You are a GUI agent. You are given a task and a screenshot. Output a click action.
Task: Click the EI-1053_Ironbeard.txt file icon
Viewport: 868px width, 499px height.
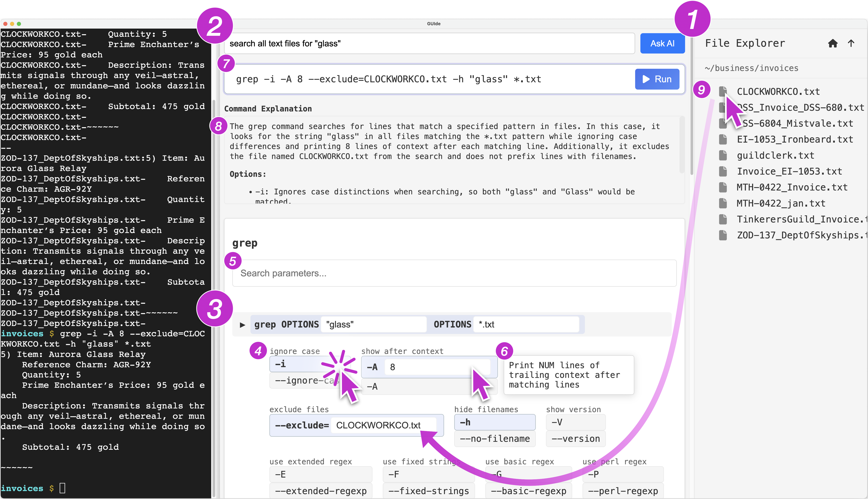(723, 140)
